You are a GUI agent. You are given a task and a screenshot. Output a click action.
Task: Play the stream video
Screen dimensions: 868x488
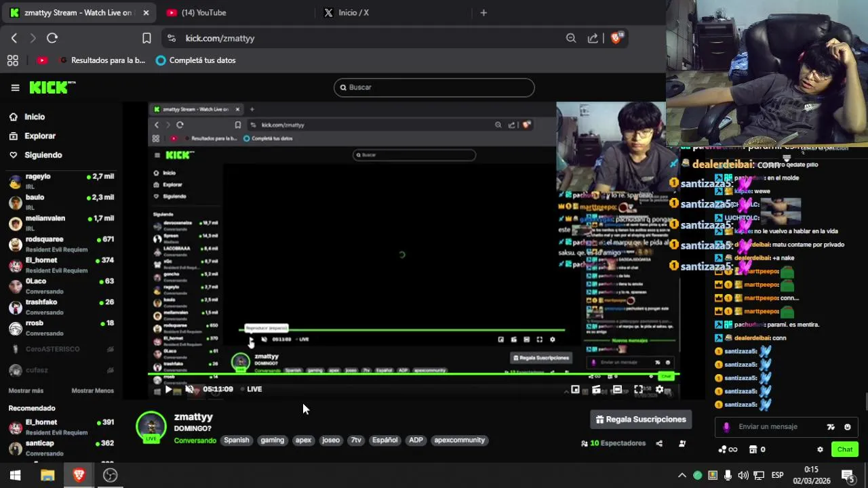coord(168,389)
